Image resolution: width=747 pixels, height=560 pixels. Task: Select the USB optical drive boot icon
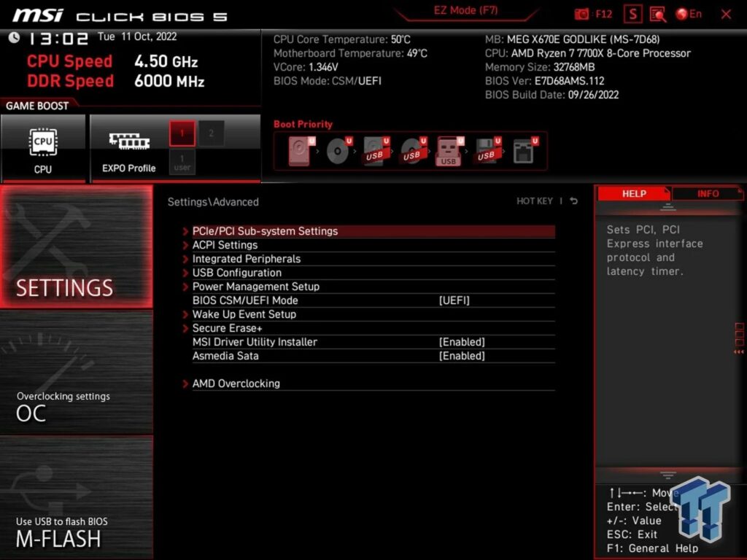(x=414, y=151)
